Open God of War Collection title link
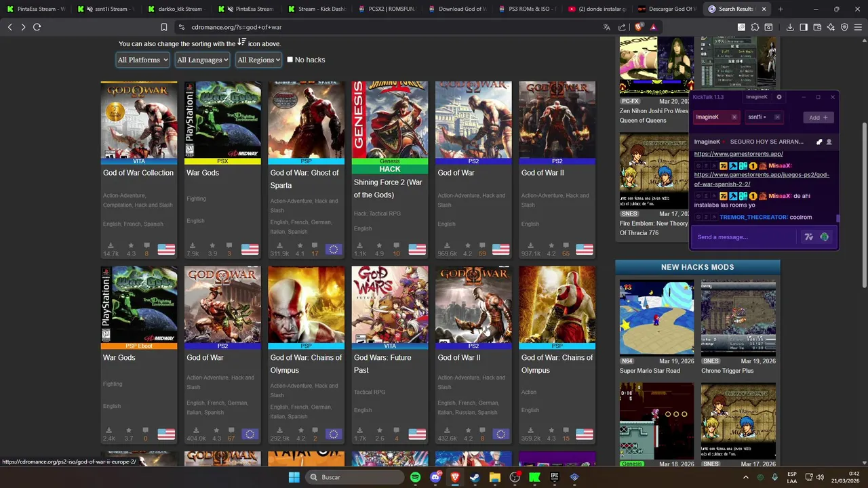 (138, 173)
